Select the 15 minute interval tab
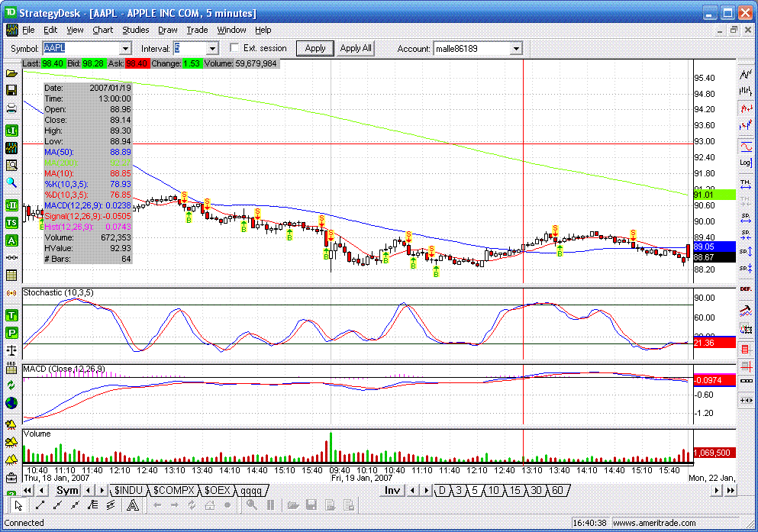Screen dimensions: 758x532 (514, 491)
